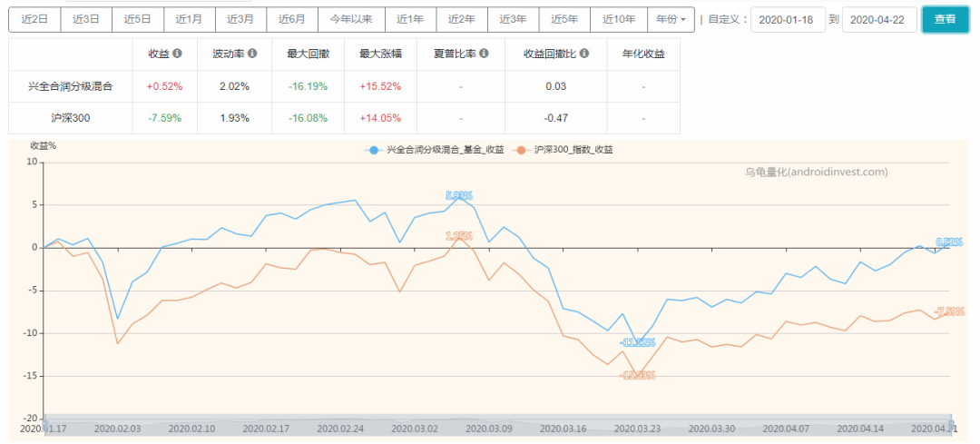Click the -11.22% trough marker on chart
The height and width of the screenshot is (444, 980).
click(638, 342)
